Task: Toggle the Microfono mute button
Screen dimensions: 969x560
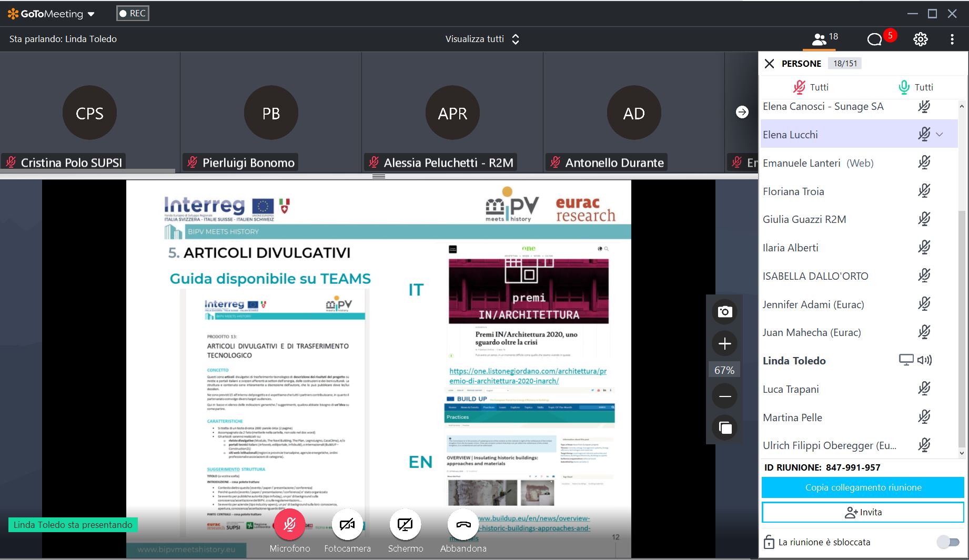Action: pos(290,524)
